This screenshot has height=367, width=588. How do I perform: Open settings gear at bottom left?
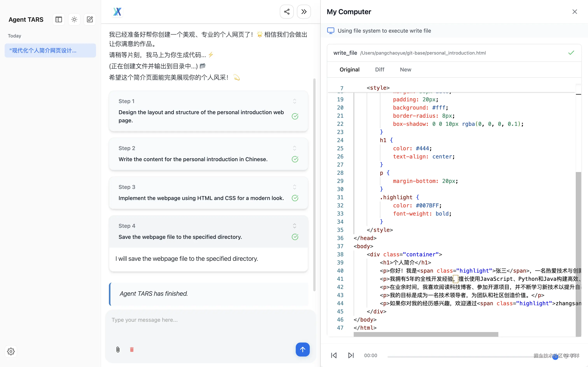click(11, 351)
